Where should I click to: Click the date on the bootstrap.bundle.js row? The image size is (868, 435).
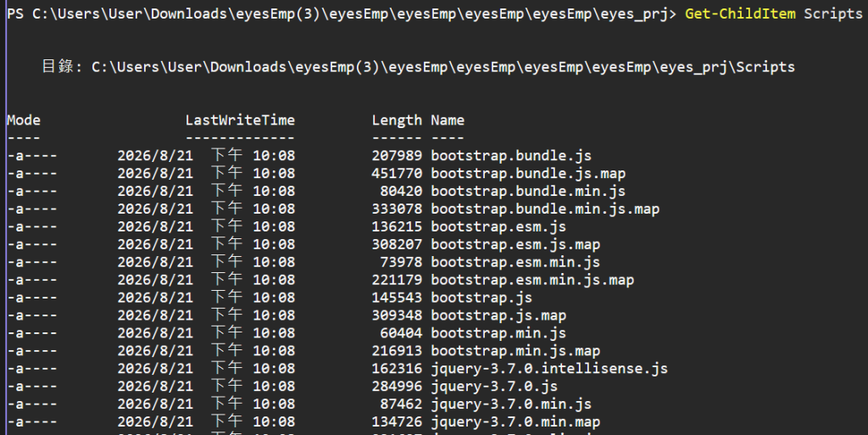[155, 155]
